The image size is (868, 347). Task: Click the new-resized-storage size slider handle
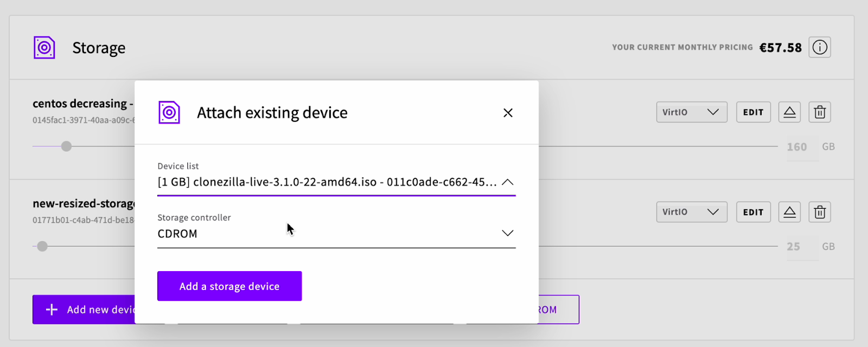click(42, 246)
